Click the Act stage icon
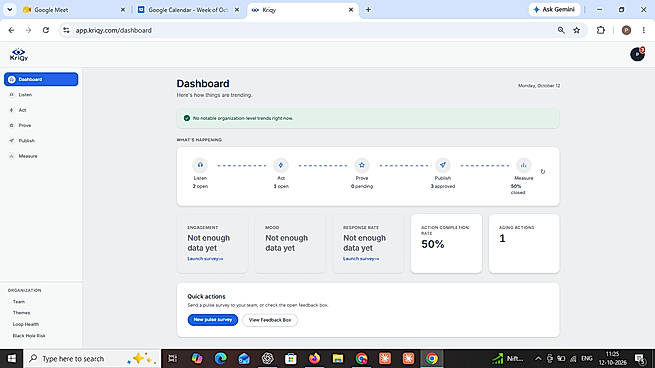 pos(281,165)
